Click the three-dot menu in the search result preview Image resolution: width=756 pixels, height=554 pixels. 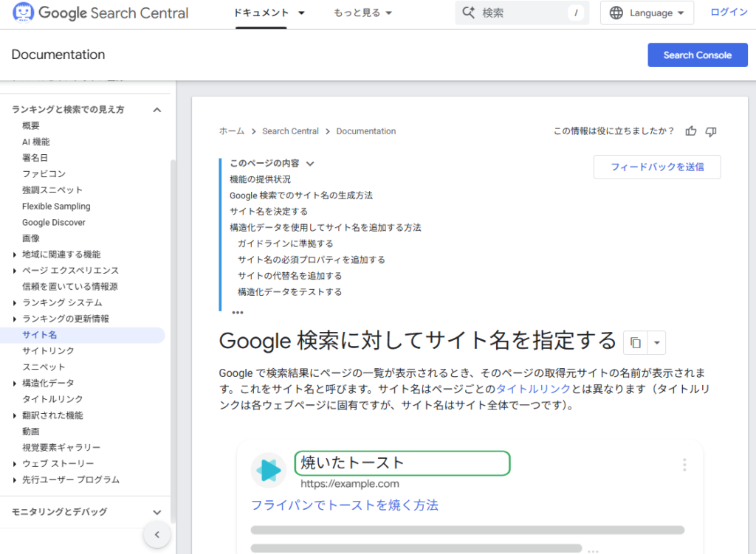coord(684,465)
